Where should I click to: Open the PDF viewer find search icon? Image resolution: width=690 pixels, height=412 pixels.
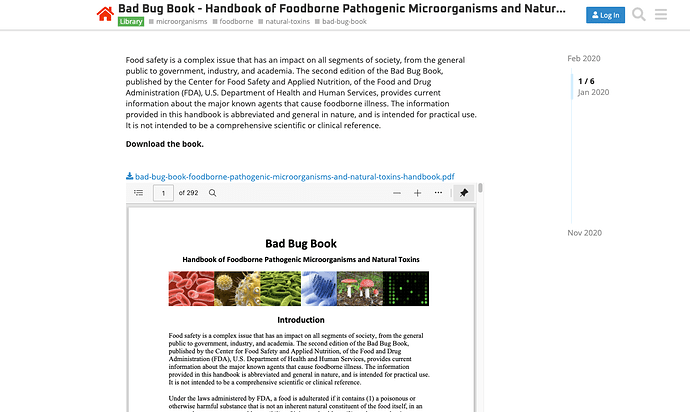213,193
